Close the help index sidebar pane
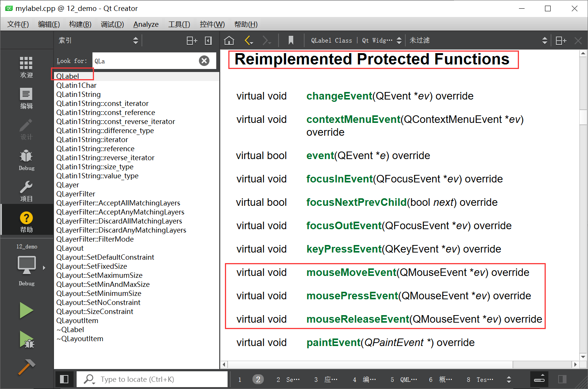This screenshot has width=588, height=389. (208, 41)
